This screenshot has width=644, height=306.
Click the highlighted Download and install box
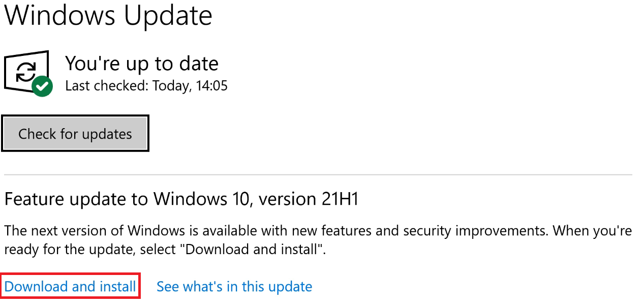point(70,286)
